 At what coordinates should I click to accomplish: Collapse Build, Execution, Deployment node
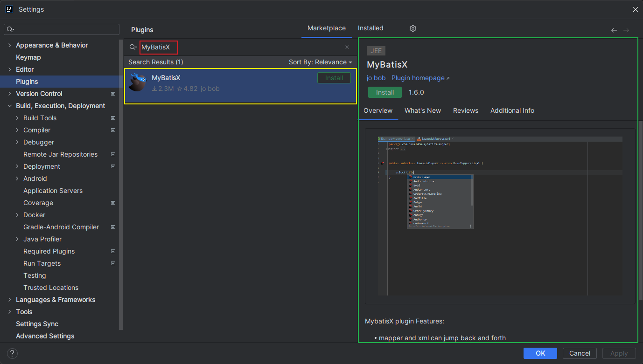coord(10,106)
